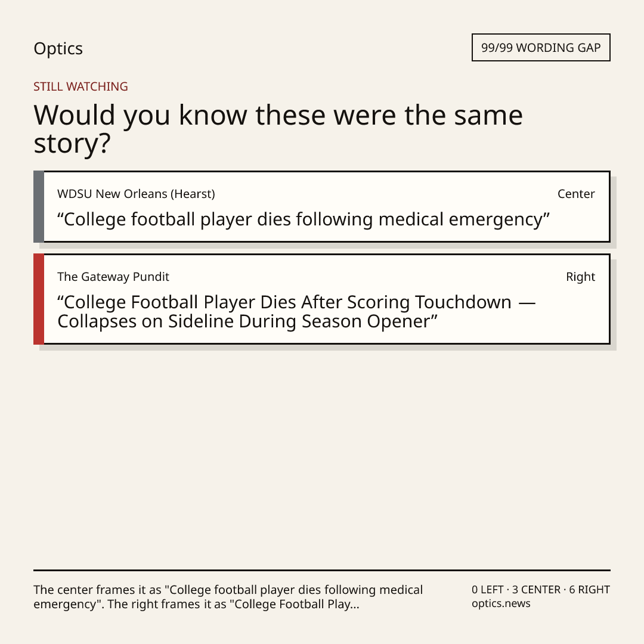Open the 'dies following medical emergency' headline

(303, 219)
